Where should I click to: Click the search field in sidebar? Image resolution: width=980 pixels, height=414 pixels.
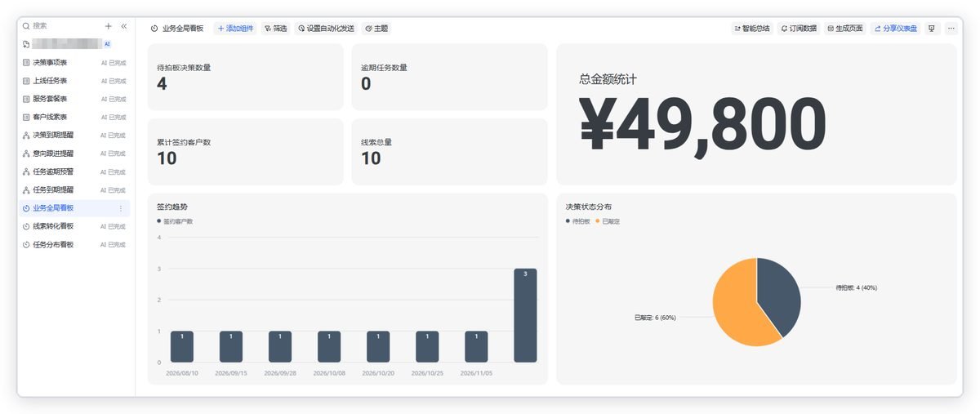[60, 26]
